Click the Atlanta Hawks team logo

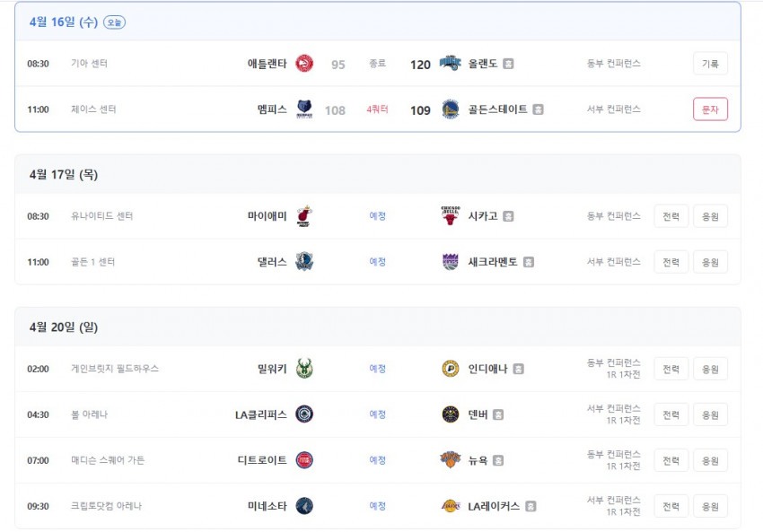click(x=304, y=63)
